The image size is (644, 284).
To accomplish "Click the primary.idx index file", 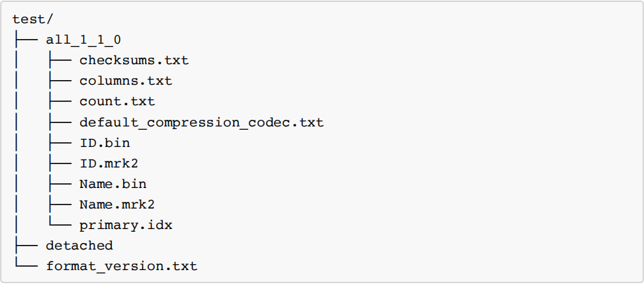I will [x=126, y=225].
